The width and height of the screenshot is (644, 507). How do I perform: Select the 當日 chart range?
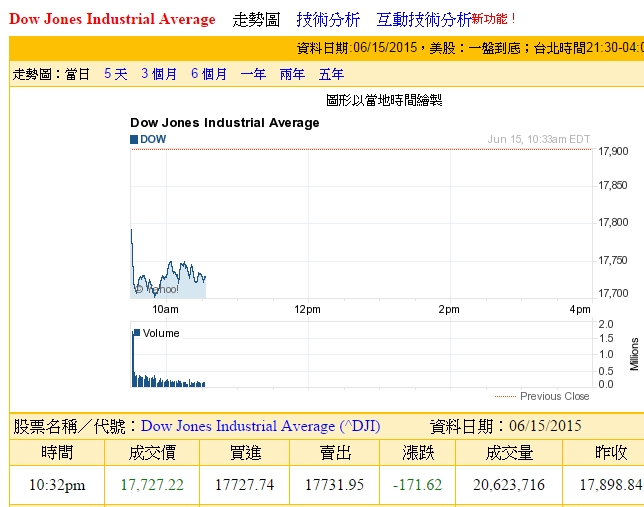click(x=77, y=74)
